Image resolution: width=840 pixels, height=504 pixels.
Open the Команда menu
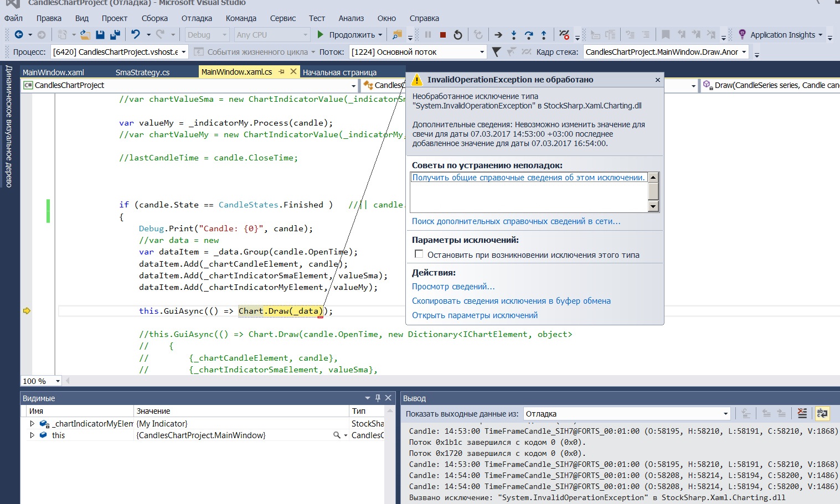tap(241, 18)
